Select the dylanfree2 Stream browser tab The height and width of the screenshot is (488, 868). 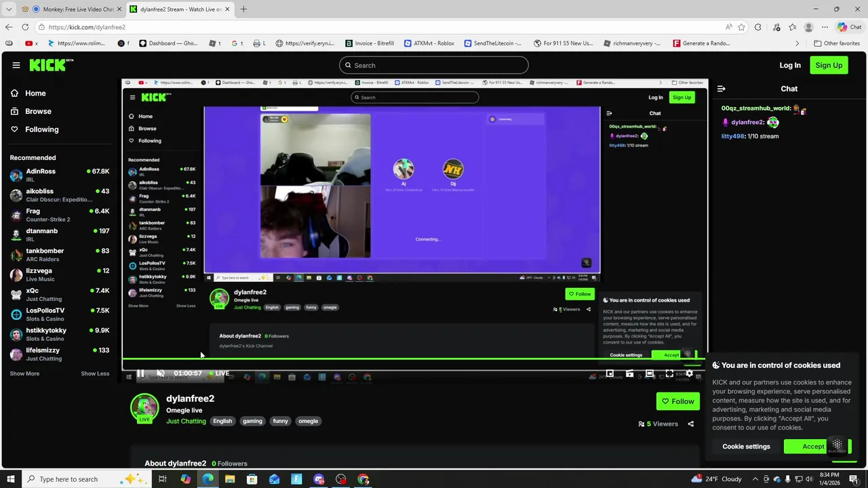point(180,9)
